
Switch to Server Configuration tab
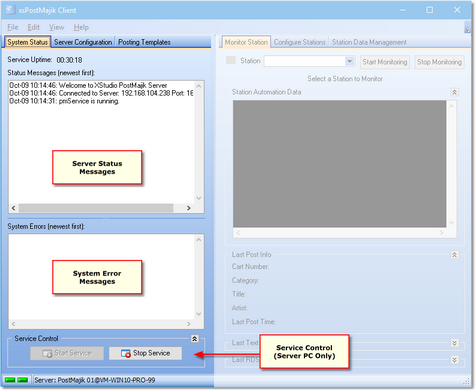pyautogui.click(x=83, y=42)
